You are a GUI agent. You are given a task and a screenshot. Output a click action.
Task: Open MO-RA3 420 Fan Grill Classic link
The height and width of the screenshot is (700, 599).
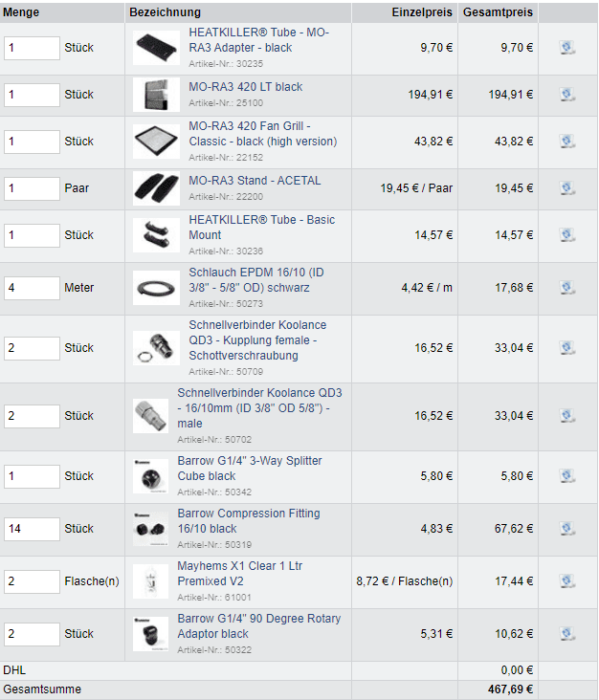coord(262,134)
